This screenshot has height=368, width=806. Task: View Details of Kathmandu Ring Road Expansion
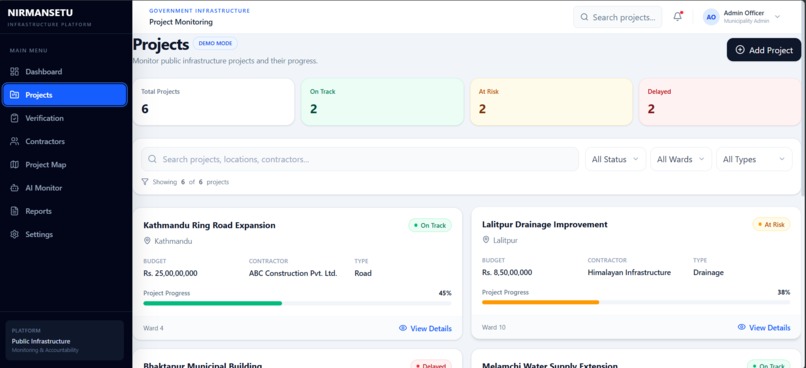point(425,328)
